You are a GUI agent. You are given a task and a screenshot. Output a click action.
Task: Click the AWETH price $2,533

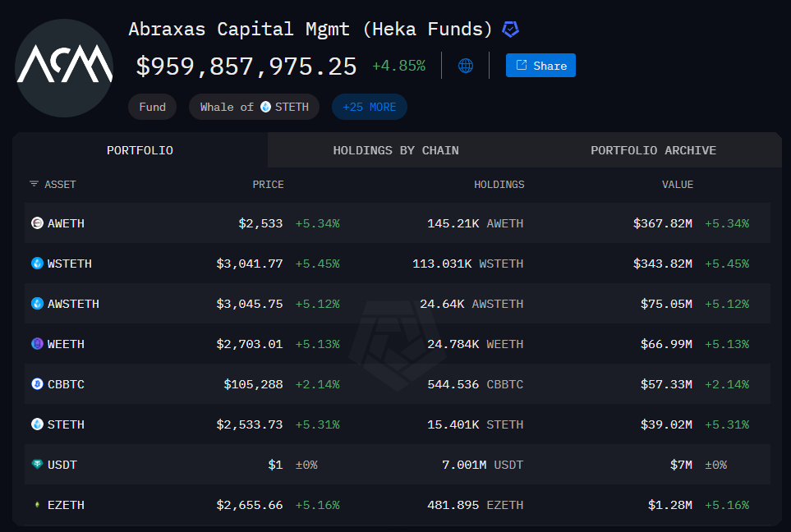(x=260, y=223)
